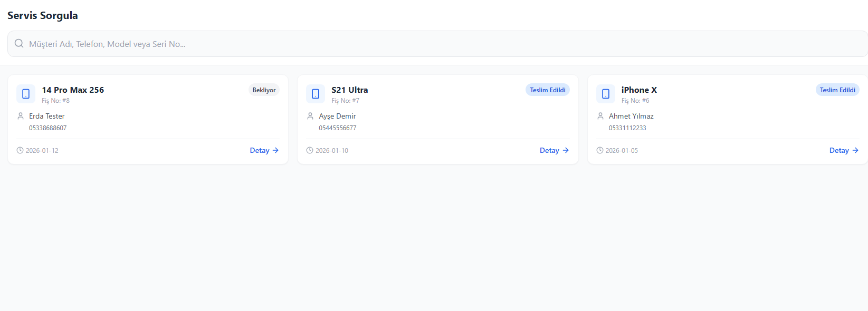The height and width of the screenshot is (311, 868).
Task: Click the Servis Sorgula heading
Action: 43,15
